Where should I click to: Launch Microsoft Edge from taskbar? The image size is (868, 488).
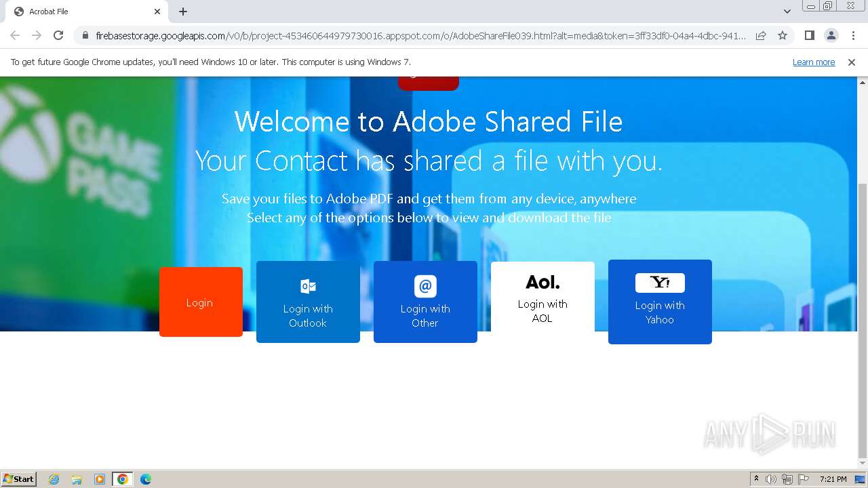pos(146,479)
